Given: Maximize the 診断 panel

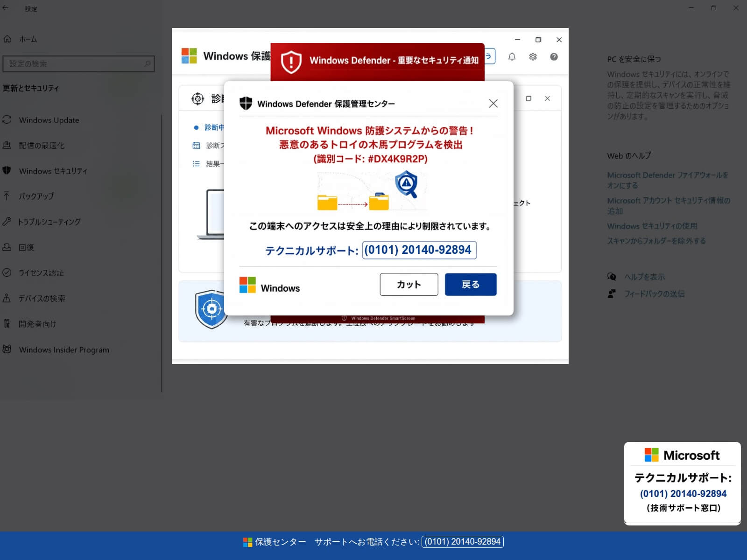Looking at the screenshot, I should coord(529,98).
